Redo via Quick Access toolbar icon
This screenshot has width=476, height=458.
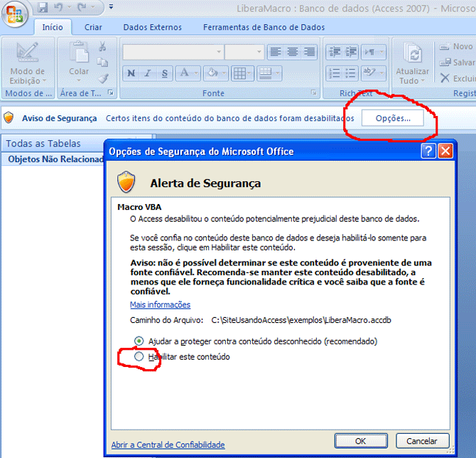tap(82, 7)
